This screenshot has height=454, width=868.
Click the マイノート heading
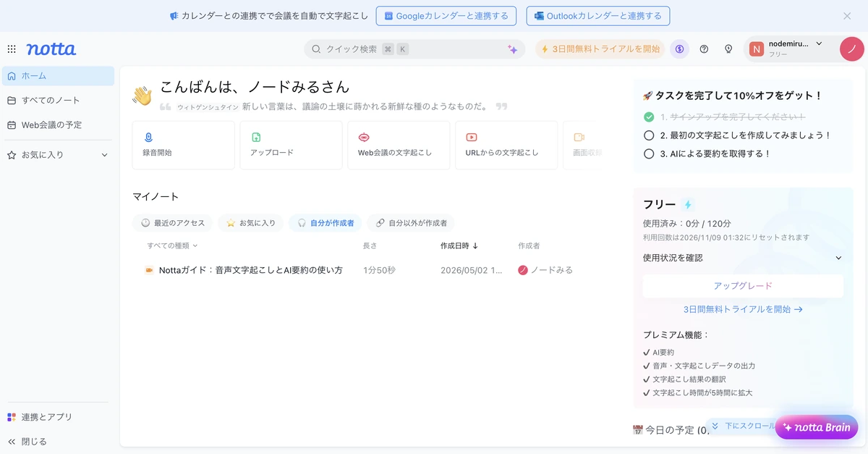pyautogui.click(x=156, y=196)
